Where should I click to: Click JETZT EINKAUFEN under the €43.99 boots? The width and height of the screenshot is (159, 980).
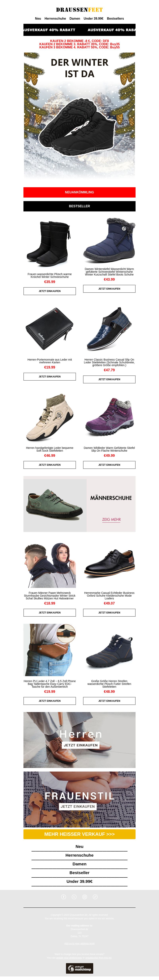click(x=109, y=289)
